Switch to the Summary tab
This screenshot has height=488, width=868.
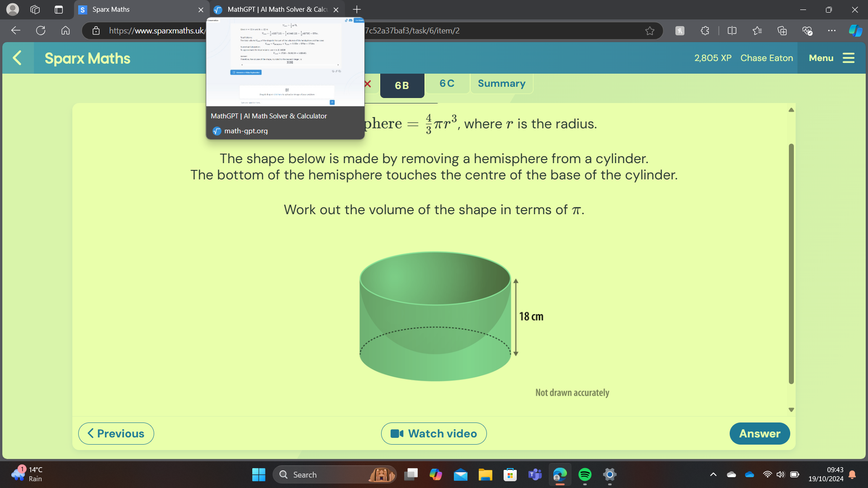tap(501, 83)
